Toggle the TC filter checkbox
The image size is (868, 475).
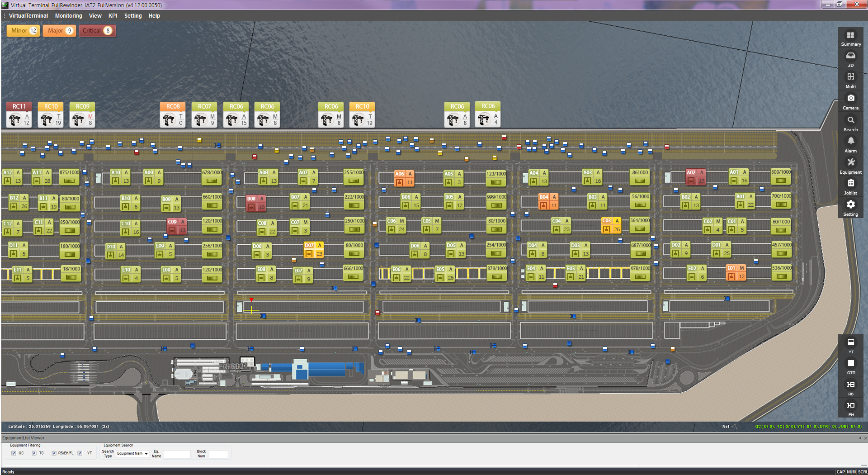coord(34,453)
